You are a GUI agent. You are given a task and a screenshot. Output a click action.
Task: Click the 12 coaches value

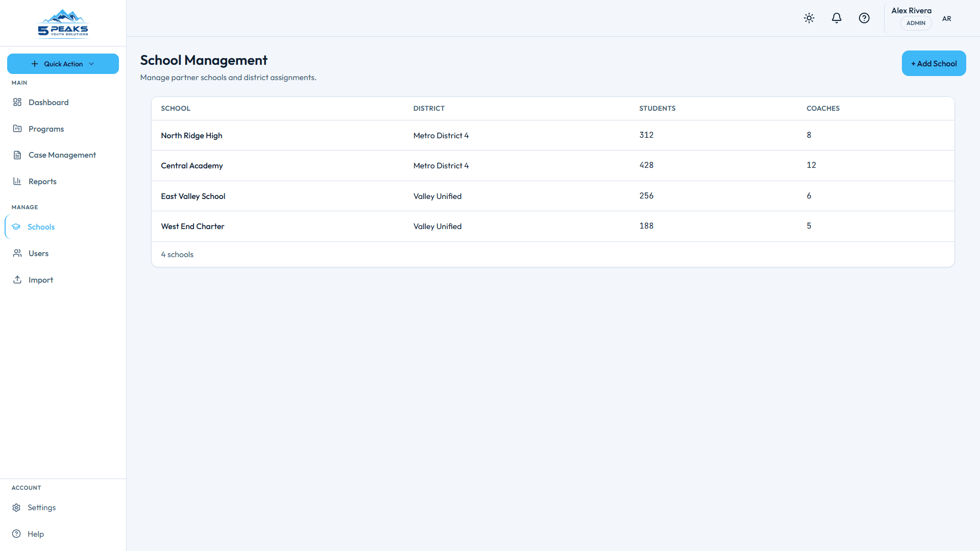coord(811,165)
